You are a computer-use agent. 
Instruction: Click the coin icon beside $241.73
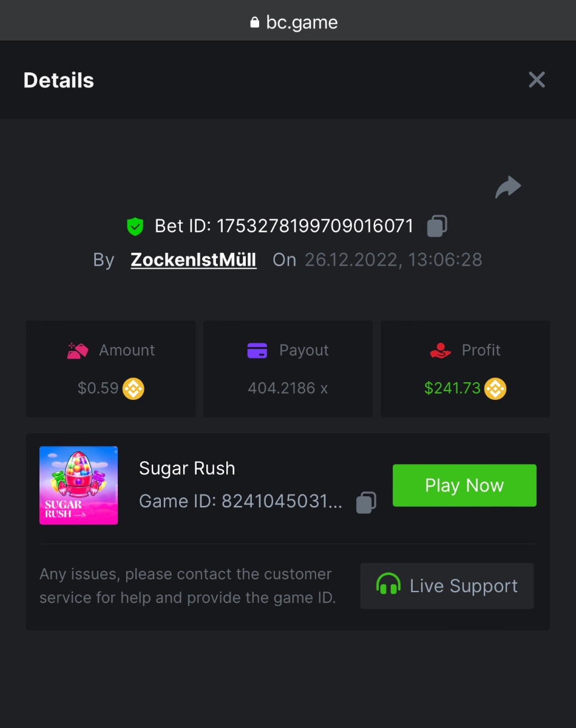point(495,388)
